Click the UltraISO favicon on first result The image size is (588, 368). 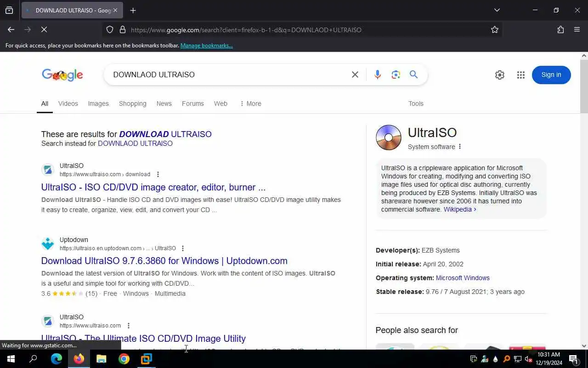pos(48,170)
